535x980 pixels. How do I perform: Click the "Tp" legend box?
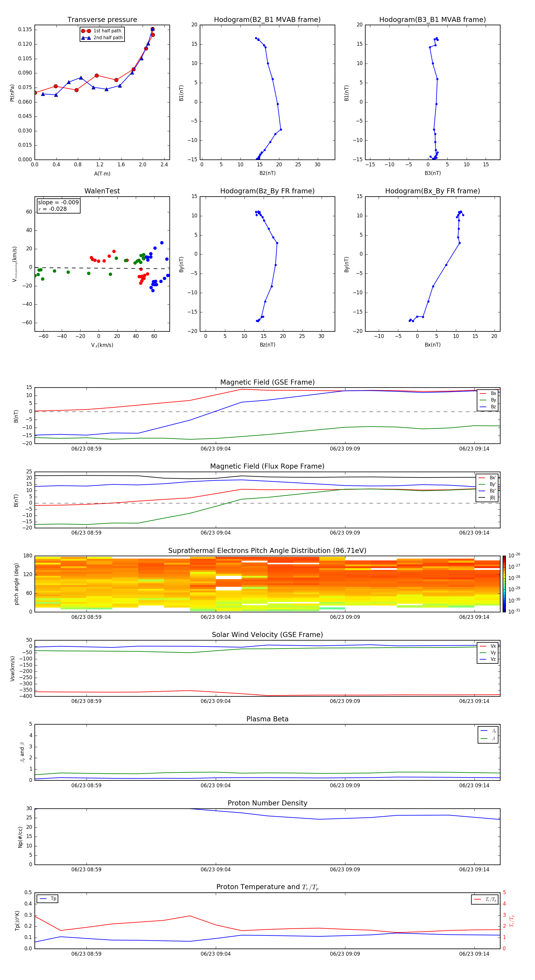tap(48, 899)
